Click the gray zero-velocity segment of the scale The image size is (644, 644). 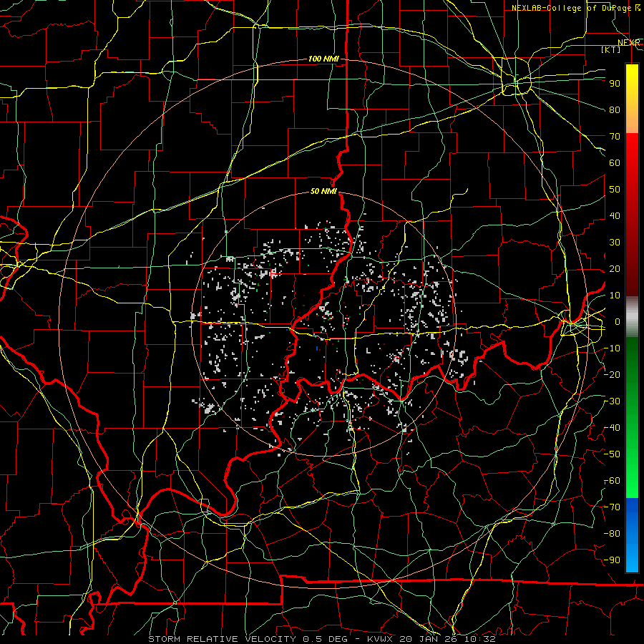pyautogui.click(x=632, y=317)
